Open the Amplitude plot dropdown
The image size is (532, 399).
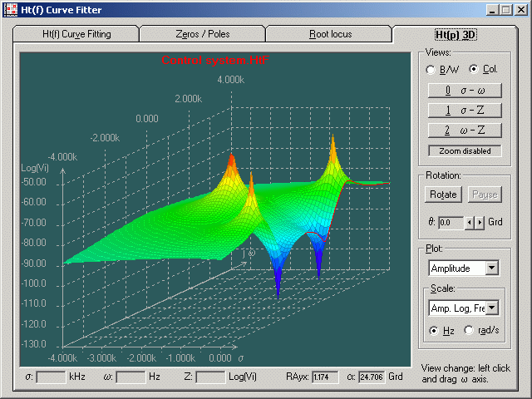[491, 268]
